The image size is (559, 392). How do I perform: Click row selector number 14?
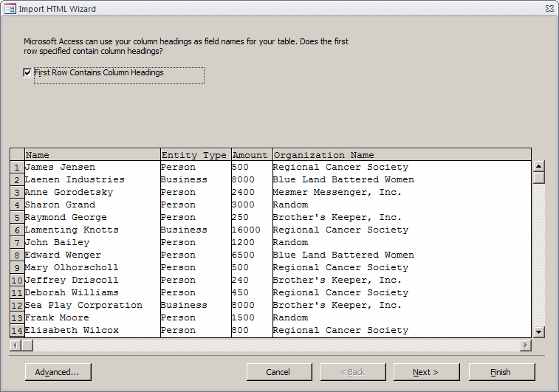[17, 330]
